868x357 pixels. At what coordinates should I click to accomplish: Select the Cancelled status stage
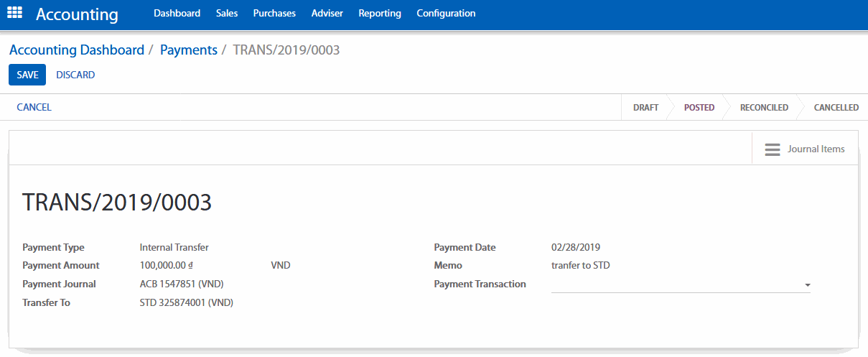836,108
